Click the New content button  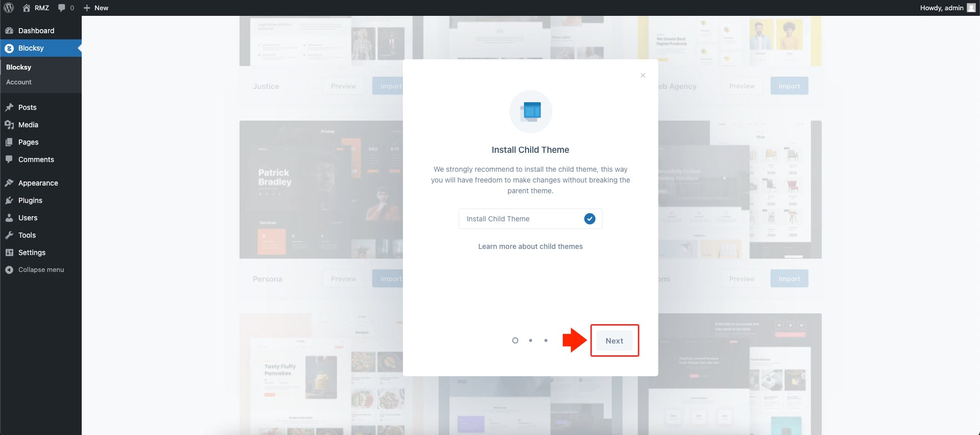point(96,8)
